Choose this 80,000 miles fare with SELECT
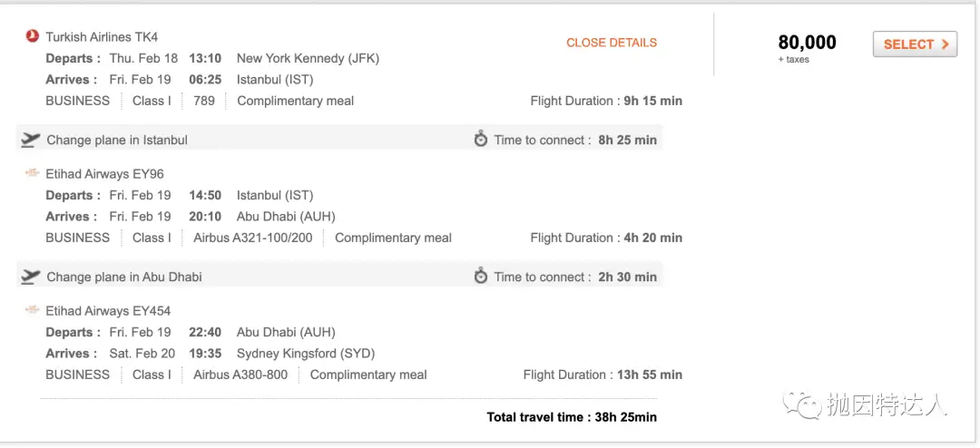 tap(915, 44)
